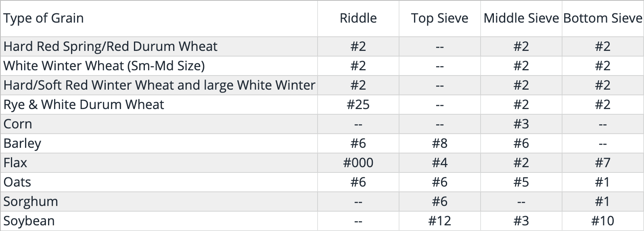Image resolution: width=644 pixels, height=231 pixels.
Task: Click the "Type of Grain" column header
Action: click(x=44, y=18)
